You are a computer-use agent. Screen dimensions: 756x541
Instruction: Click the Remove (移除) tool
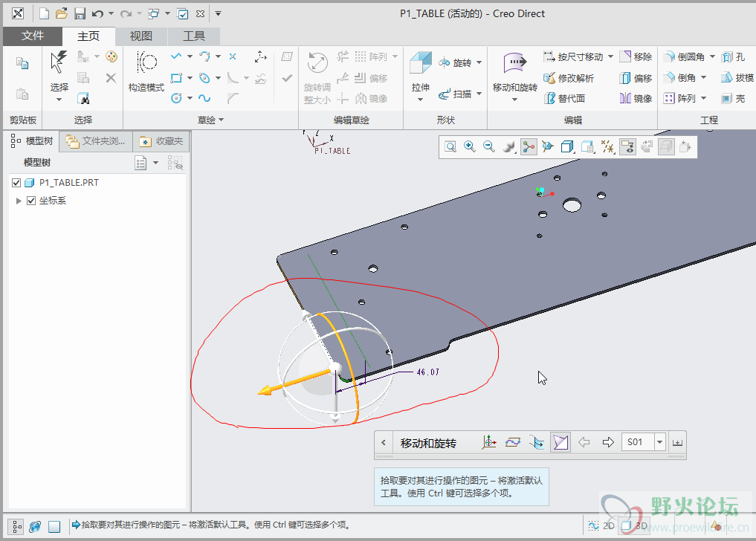636,57
